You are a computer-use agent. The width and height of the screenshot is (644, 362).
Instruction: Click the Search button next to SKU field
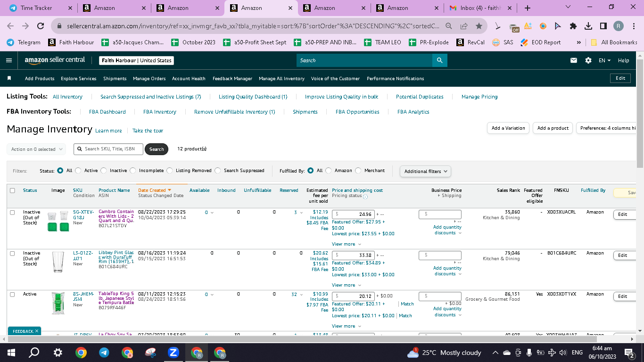(x=157, y=149)
